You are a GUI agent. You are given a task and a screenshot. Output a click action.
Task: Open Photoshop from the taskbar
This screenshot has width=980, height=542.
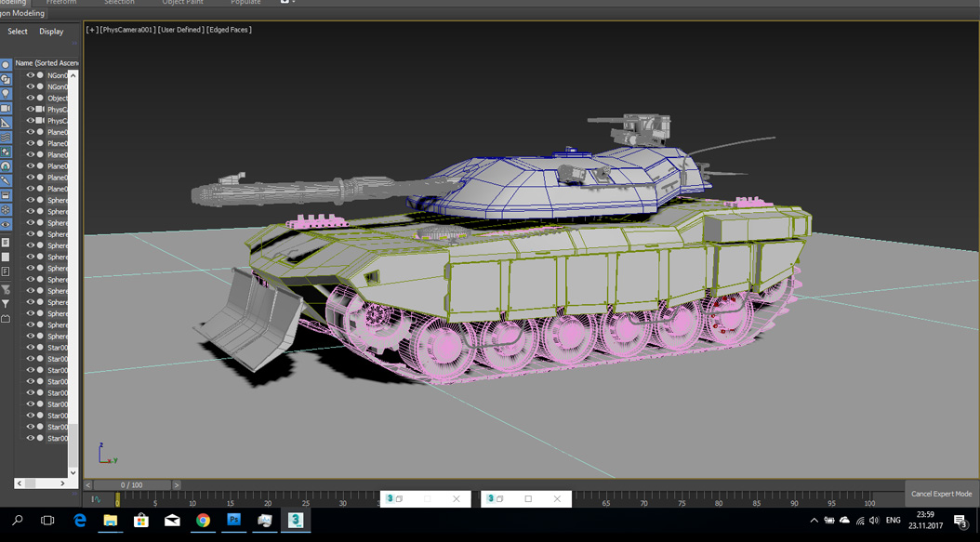click(x=233, y=520)
